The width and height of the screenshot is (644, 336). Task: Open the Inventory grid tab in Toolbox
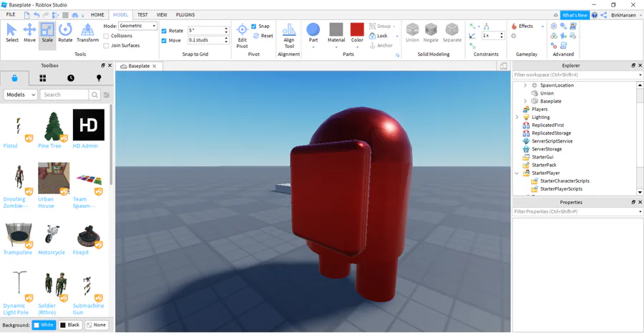coord(43,78)
